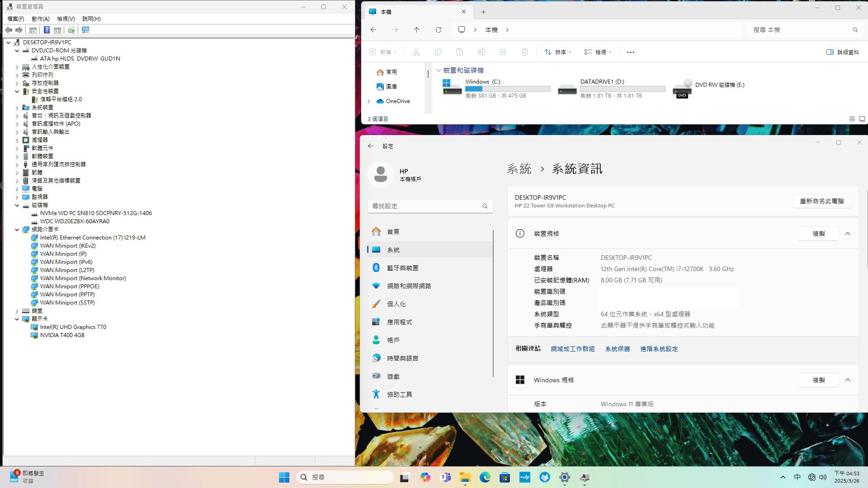Open DATADRIVE1 (D:) drive
Viewport: 868px width, 488px height.
click(611, 88)
